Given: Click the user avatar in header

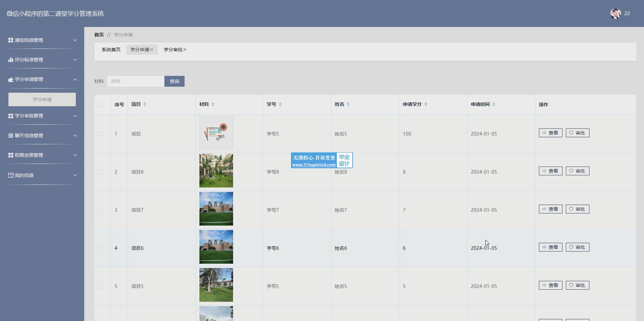Looking at the screenshot, I should pos(615,13).
